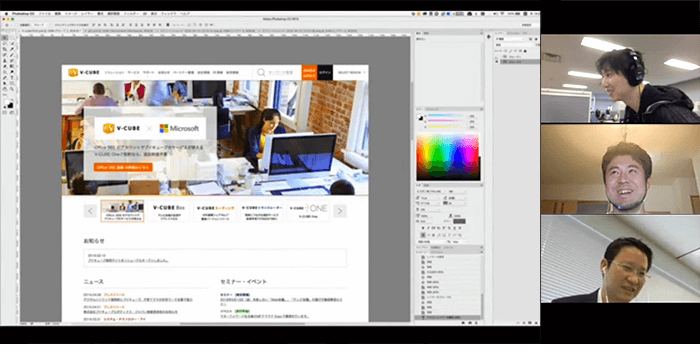Image resolution: width=700 pixels, height=363 pixels.
Task: Open the ファイル (File) menu
Action: pyautogui.click(x=45, y=14)
